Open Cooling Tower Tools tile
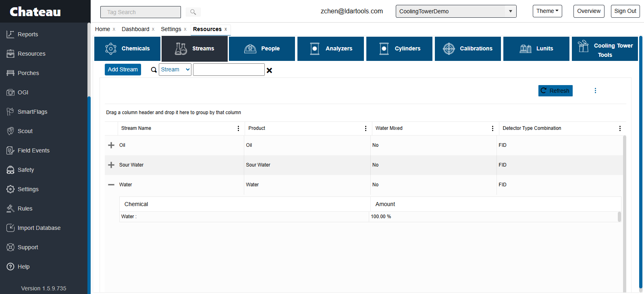The width and height of the screenshot is (644, 294). [x=605, y=49]
